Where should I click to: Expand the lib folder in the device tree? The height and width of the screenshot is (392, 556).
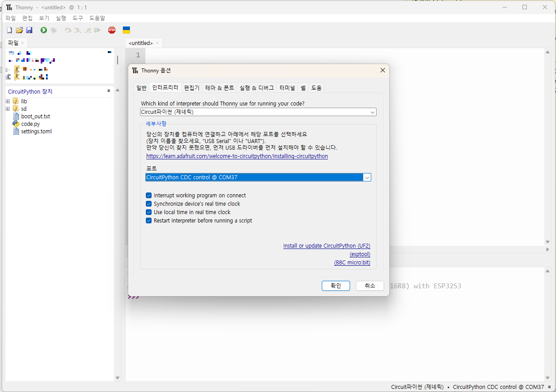click(x=7, y=101)
